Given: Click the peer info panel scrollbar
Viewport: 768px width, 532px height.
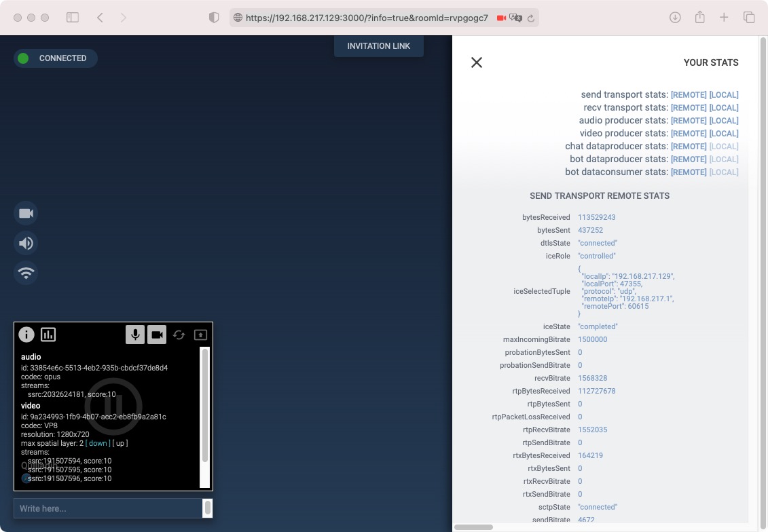Looking at the screenshot, I should tap(205, 404).
